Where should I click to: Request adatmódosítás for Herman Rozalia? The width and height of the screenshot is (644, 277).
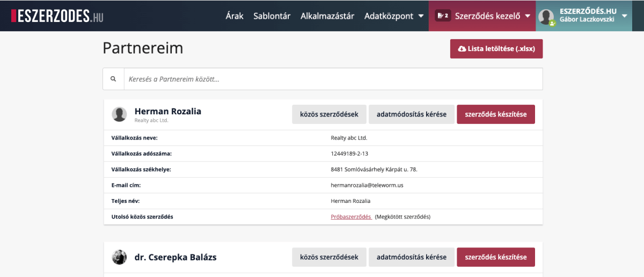411,114
